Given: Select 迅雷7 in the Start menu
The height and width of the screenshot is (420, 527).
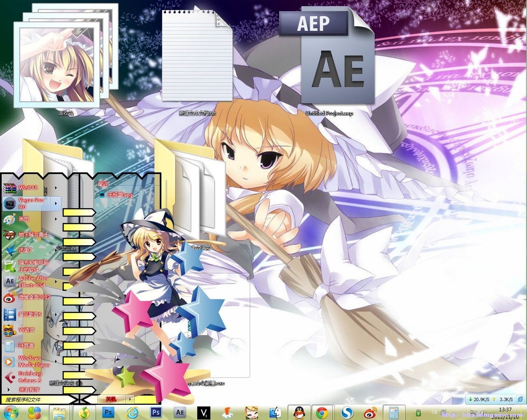Looking at the screenshot, I should tap(25, 250).
